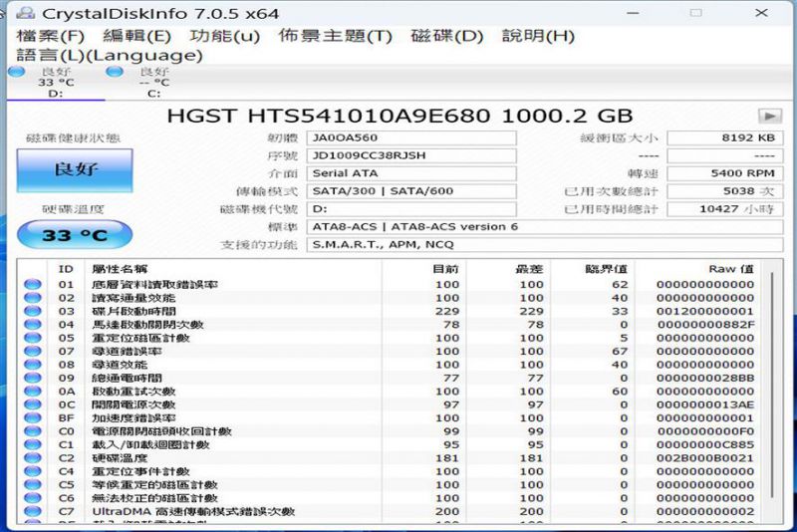
Task: Click the status icon for attribute 02
Action: click(33, 297)
